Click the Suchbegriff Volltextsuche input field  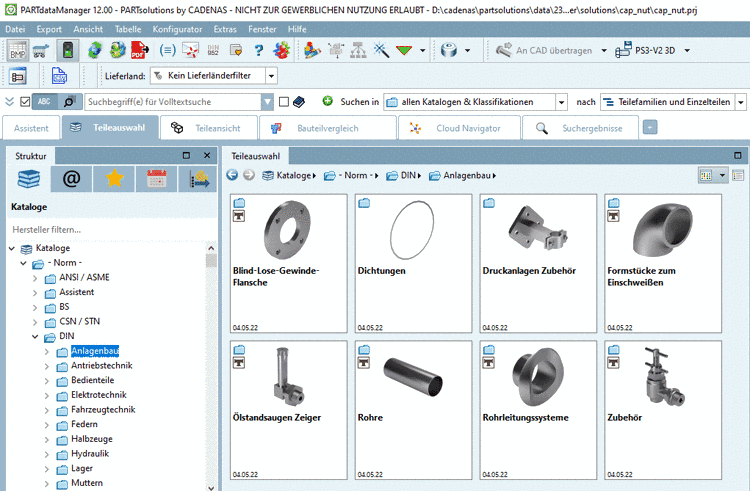click(173, 102)
